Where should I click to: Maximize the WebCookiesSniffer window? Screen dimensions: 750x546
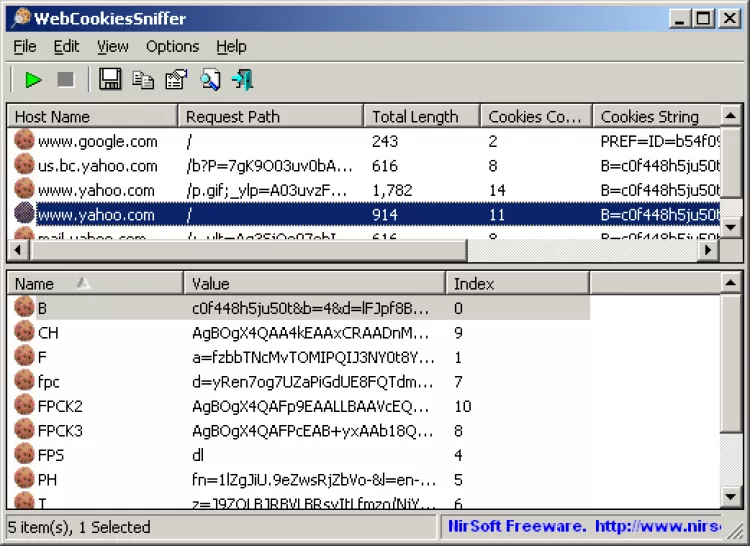tap(703, 19)
